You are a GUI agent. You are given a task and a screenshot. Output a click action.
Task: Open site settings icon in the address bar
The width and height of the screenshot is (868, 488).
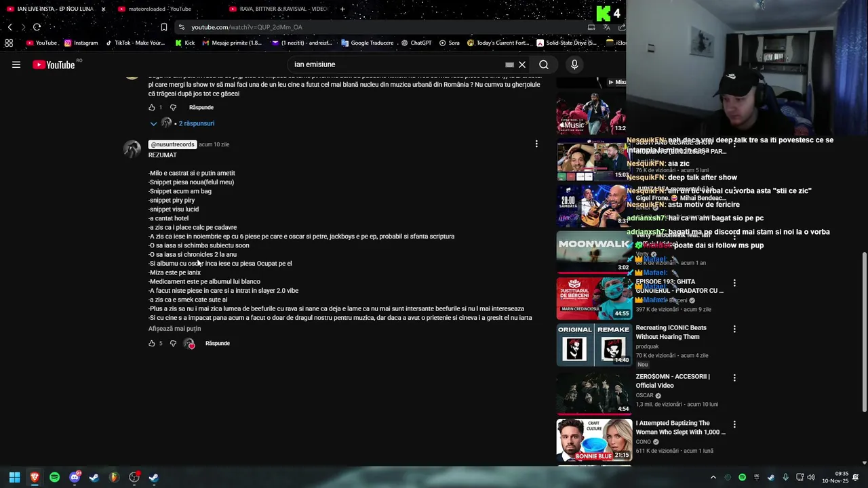coord(182,27)
